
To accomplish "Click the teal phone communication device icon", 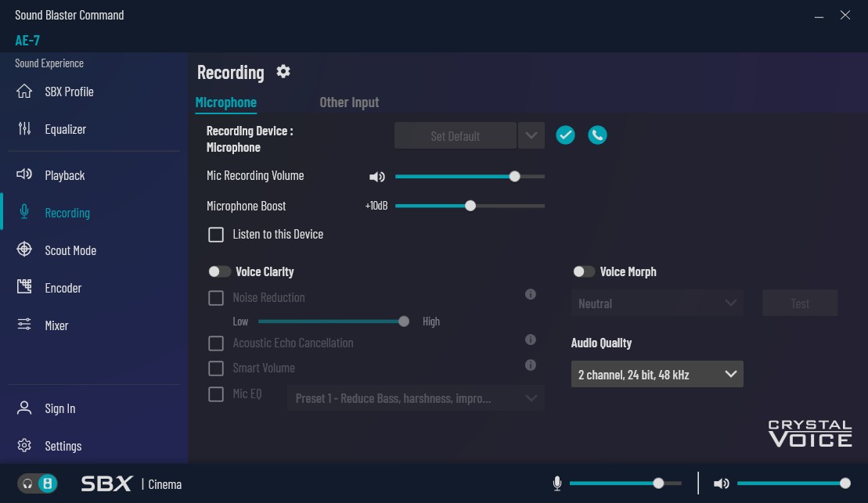I will point(597,135).
